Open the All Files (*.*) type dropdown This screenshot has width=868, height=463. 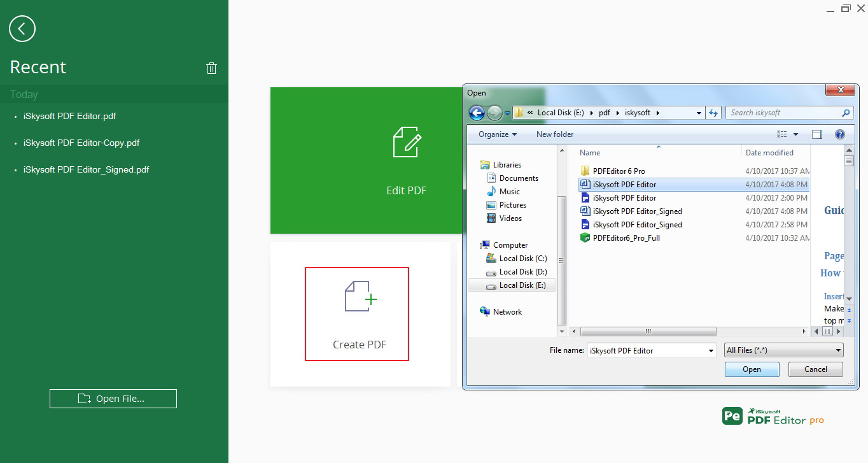(x=784, y=350)
